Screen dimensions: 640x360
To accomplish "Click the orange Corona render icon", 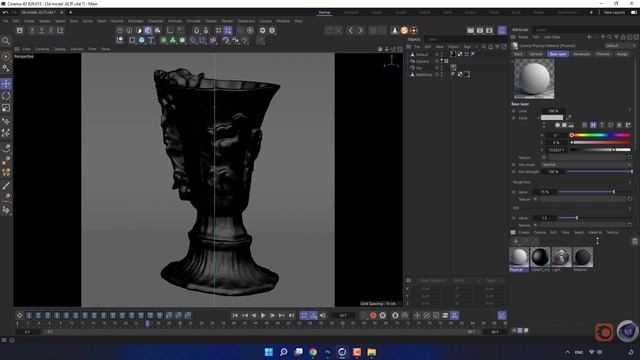I will pos(404,30).
